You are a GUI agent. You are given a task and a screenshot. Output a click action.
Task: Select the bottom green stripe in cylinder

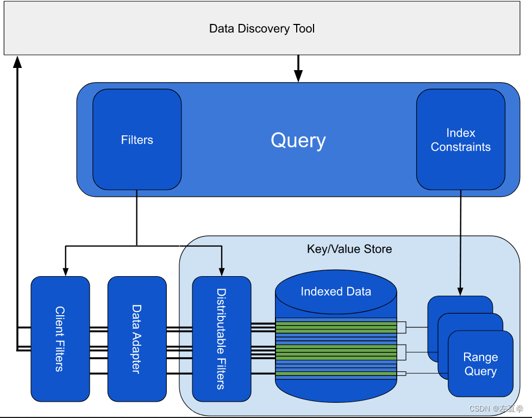click(x=336, y=373)
